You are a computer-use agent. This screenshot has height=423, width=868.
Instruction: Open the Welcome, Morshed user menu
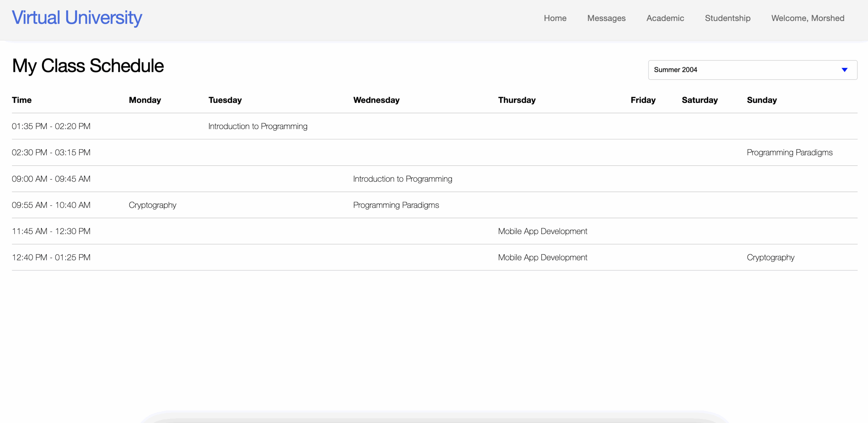tap(808, 18)
